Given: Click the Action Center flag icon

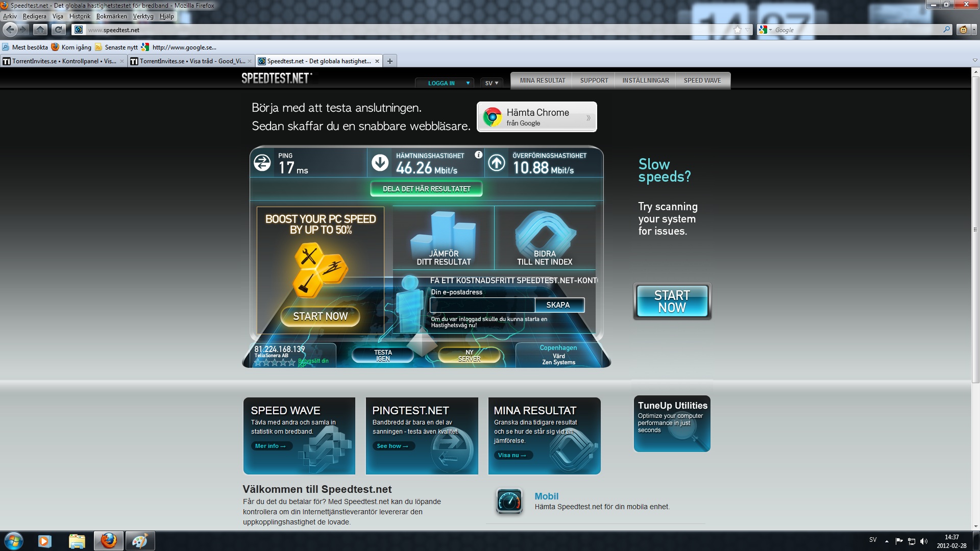Looking at the screenshot, I should [x=899, y=541].
